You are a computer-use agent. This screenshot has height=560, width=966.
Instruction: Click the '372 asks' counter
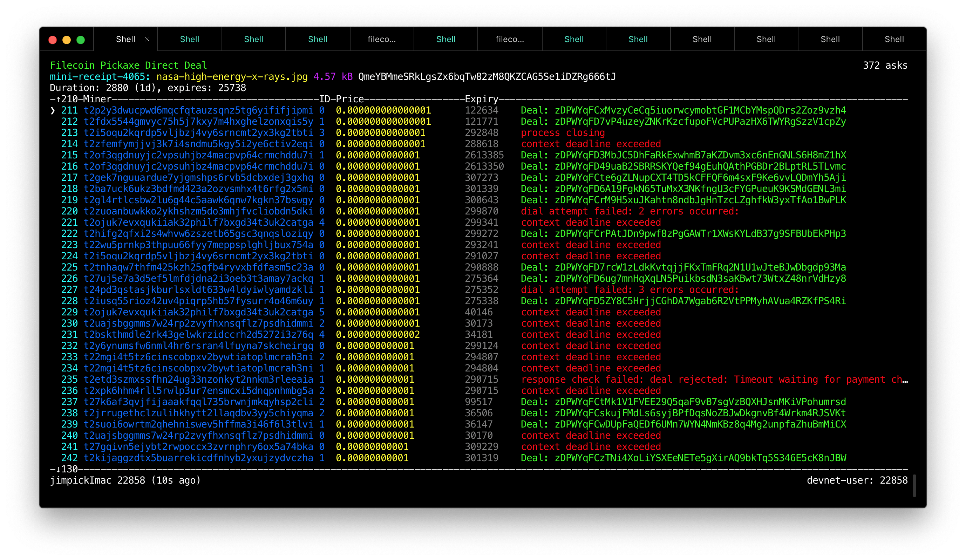(x=885, y=66)
